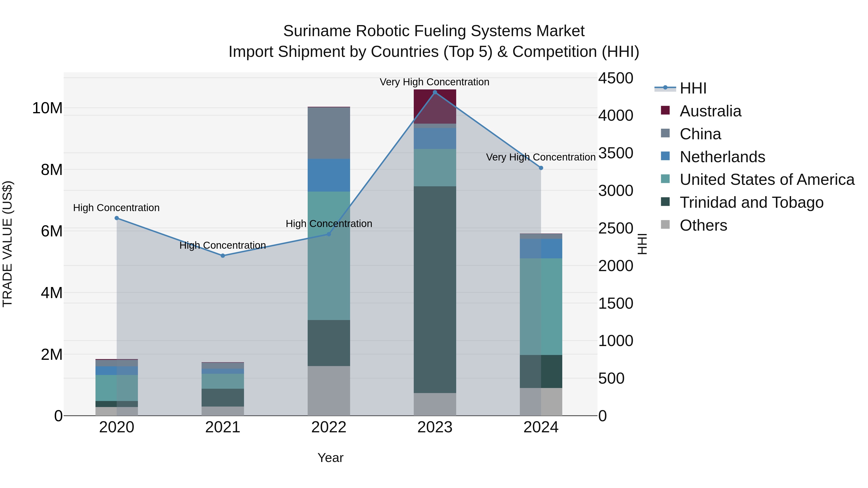Click the HHI line marker for 2022
The image size is (868, 488).
329,234
